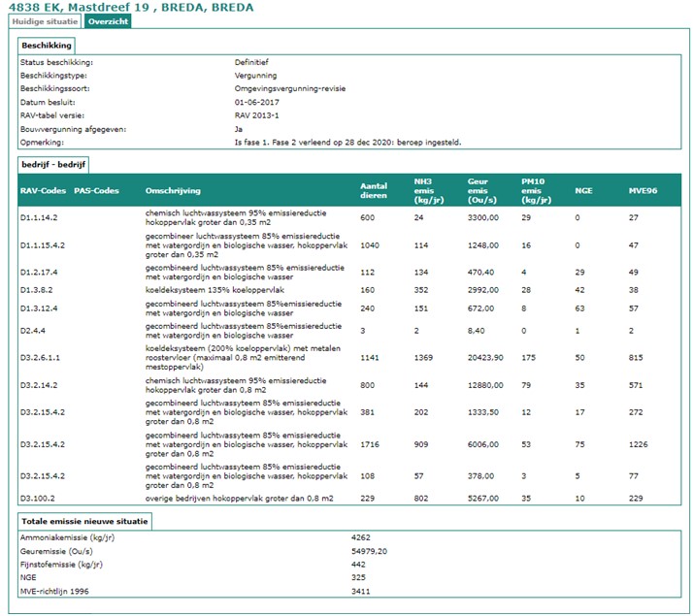Click Geur emission value 3300,00

(483, 217)
